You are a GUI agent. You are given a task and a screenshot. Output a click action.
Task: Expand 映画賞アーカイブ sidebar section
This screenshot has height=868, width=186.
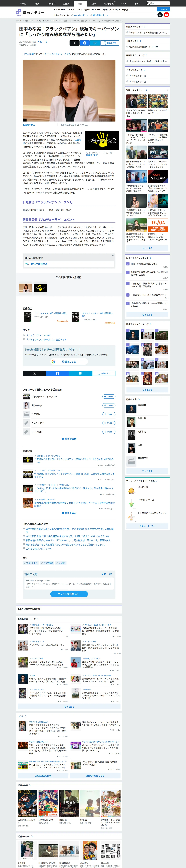coord(136,27)
